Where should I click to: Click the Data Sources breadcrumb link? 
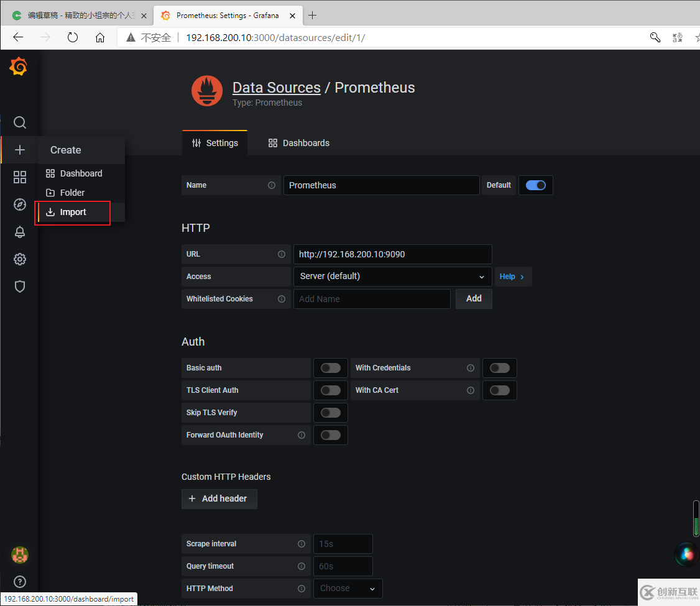click(x=277, y=88)
